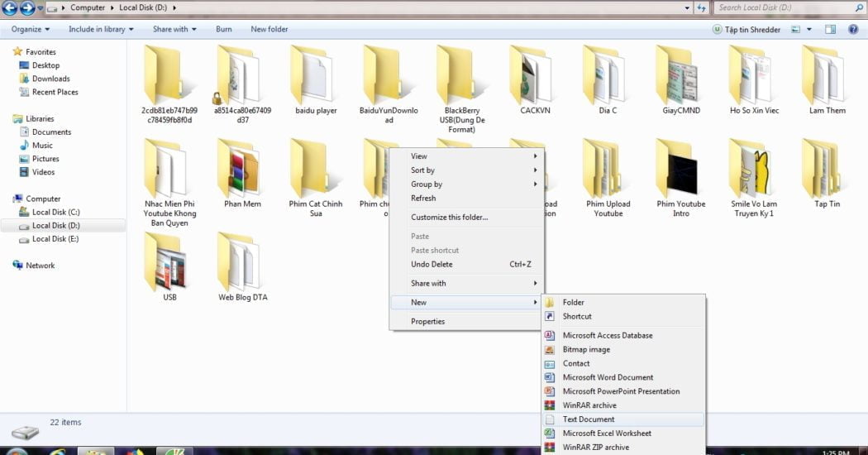Select the Documents library

click(51, 132)
